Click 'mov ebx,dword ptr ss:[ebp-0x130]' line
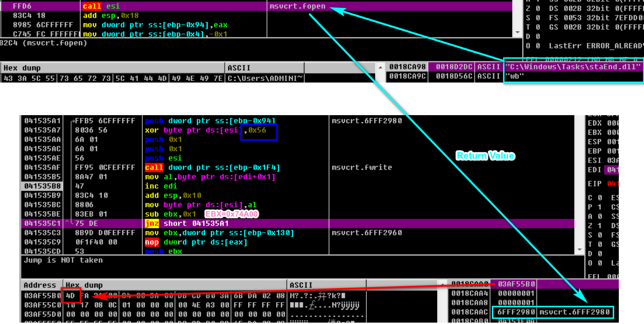 219,233
